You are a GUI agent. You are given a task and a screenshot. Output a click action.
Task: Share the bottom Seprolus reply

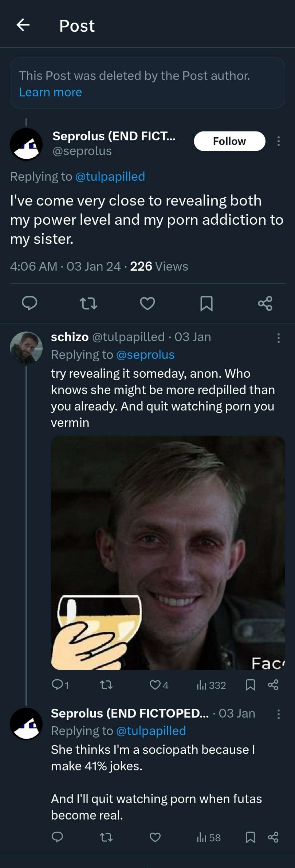273,837
